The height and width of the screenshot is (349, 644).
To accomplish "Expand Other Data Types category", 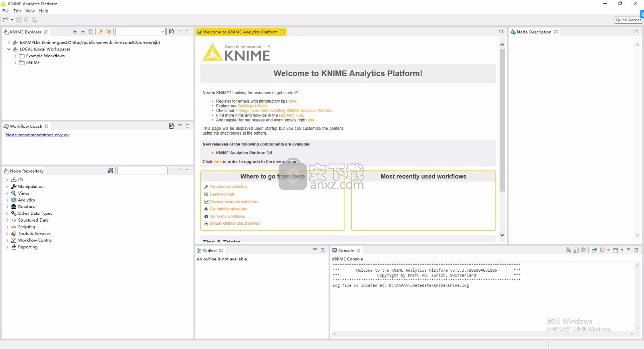I will [7, 214].
